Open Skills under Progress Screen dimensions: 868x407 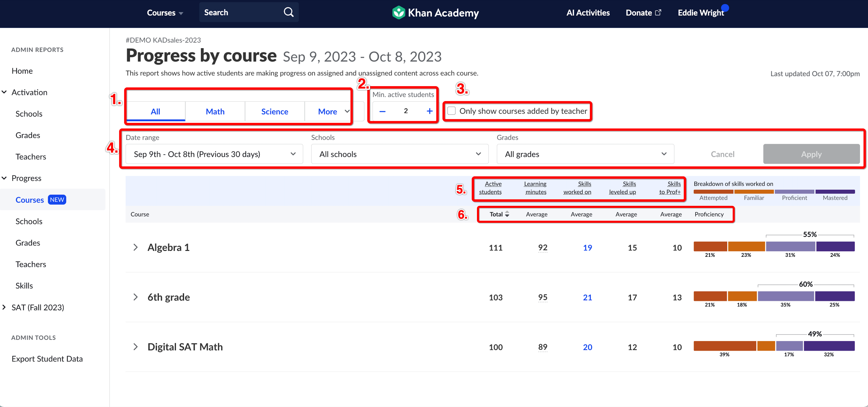(24, 286)
